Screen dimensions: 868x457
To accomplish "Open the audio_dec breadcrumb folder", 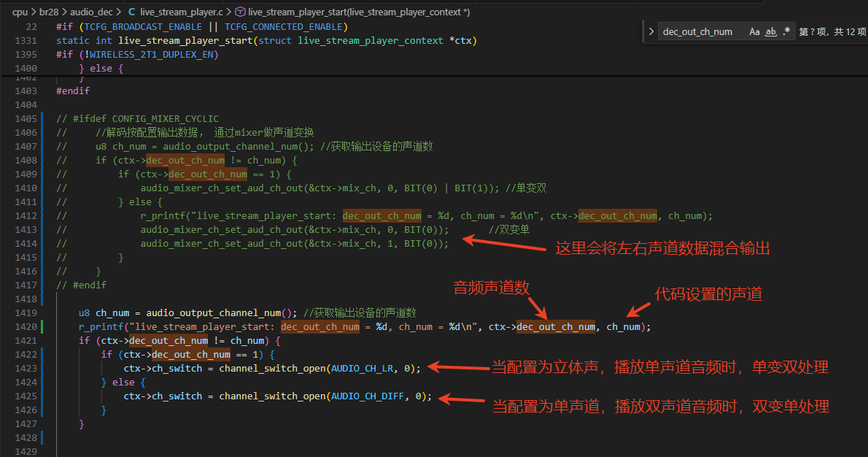I will (x=91, y=12).
